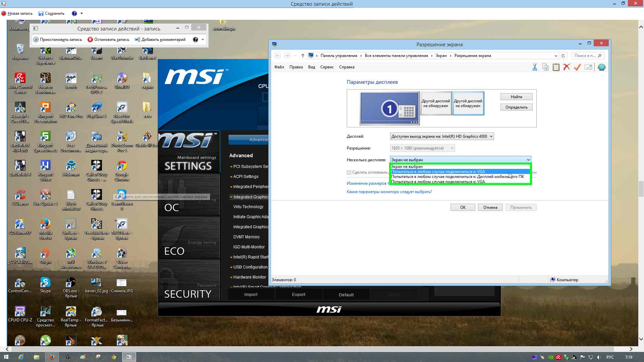Click the red Delete X toolbar icon
Viewport: 644px width, 362px height.
coord(567,67)
